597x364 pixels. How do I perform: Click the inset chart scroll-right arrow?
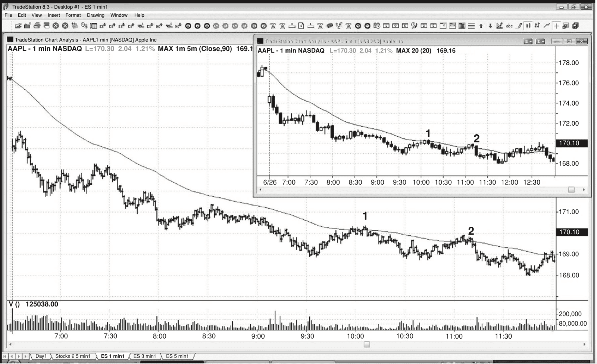[584, 190]
